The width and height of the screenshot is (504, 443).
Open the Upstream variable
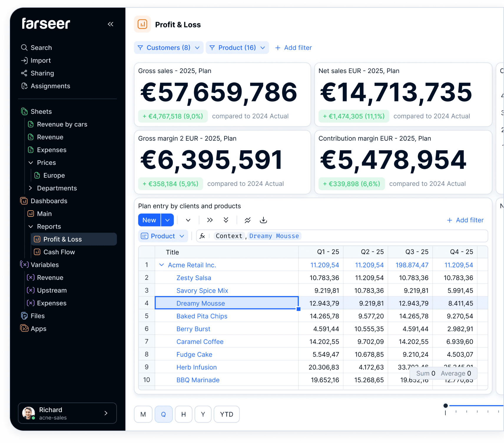point(47,290)
